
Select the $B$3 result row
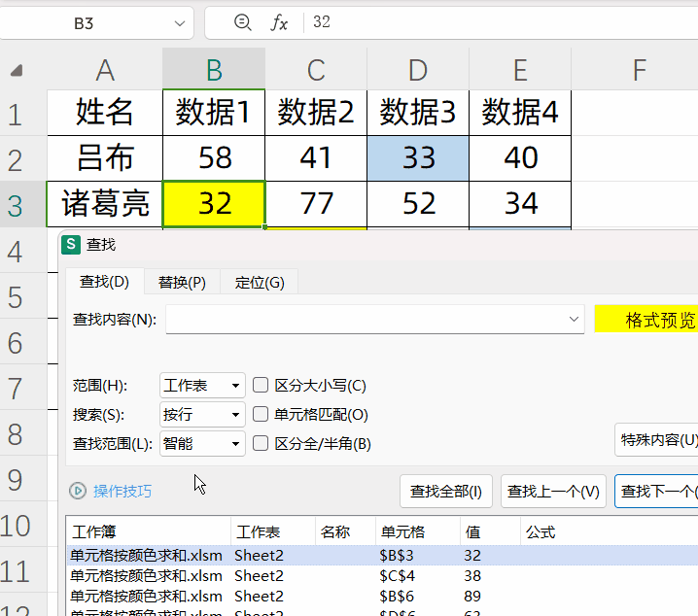click(x=382, y=555)
